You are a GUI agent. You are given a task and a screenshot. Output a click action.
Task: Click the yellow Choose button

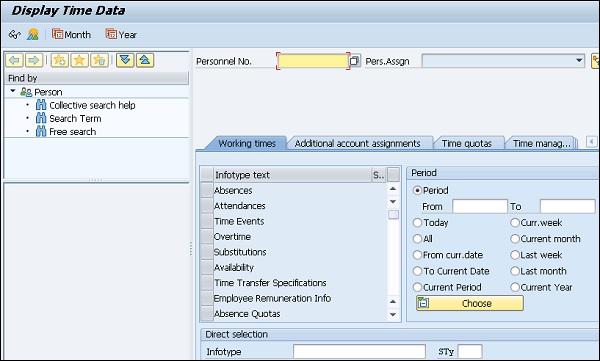470,303
